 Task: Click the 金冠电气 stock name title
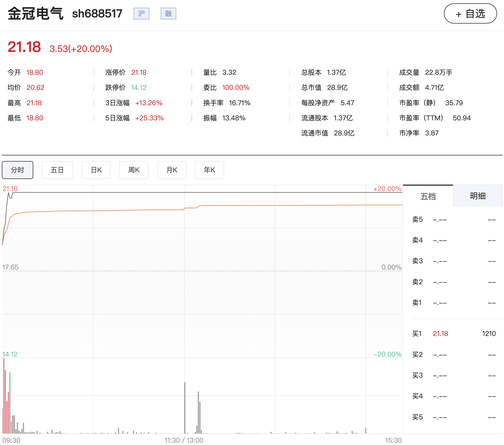pyautogui.click(x=35, y=14)
